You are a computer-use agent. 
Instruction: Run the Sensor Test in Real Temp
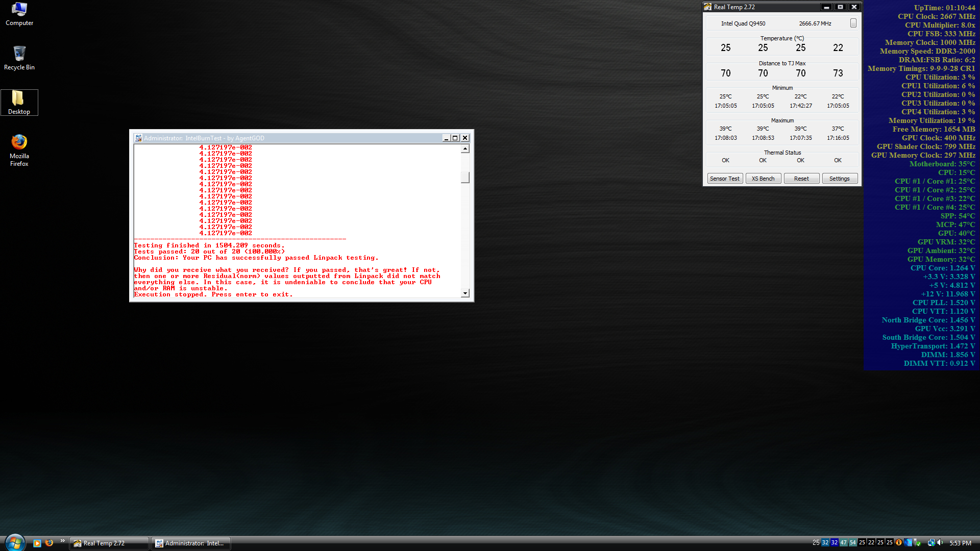click(725, 179)
